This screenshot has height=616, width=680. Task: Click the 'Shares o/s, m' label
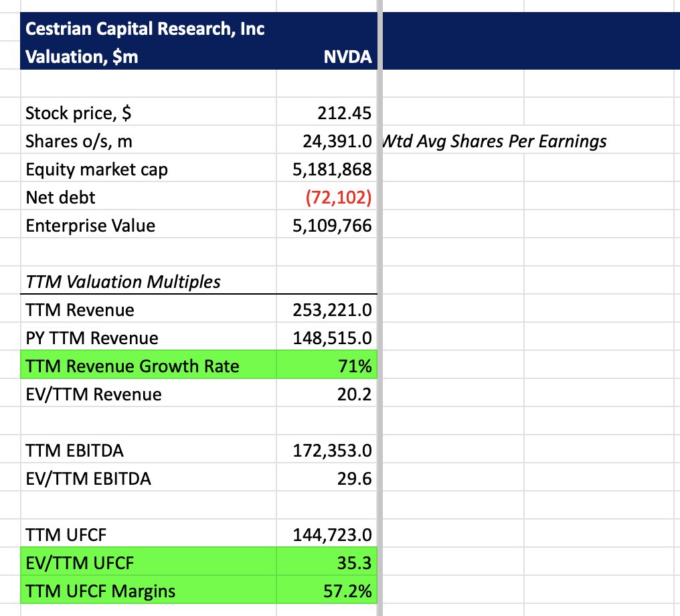pos(78,141)
